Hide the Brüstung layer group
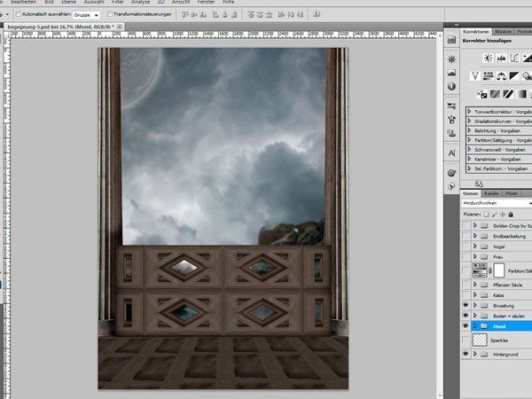This screenshot has height=399, width=532. pos(465,306)
